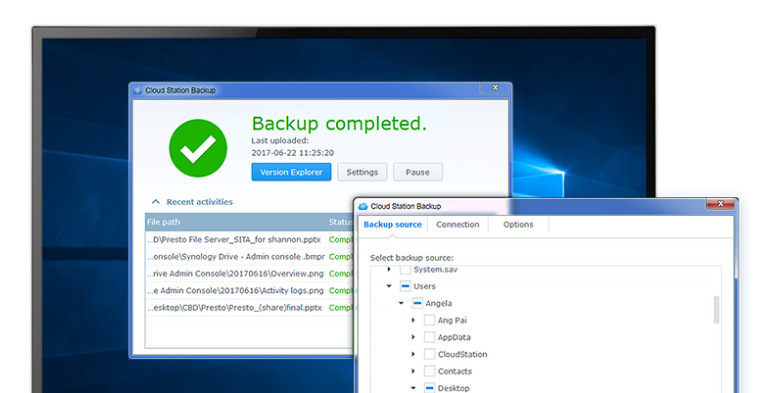Click the Status column header
The image size is (763, 393).
tap(340, 222)
